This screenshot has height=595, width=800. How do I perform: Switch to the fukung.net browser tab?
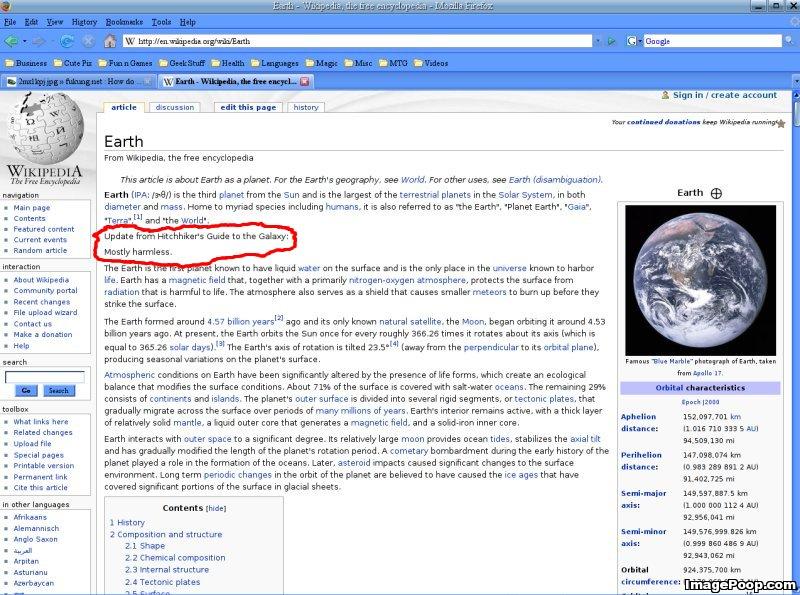(x=79, y=82)
